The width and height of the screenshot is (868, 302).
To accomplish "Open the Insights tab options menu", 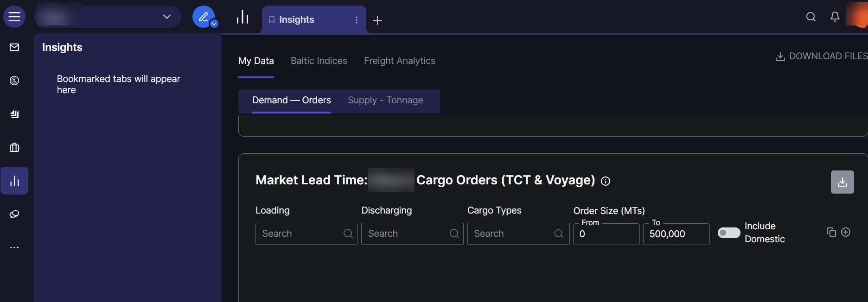I will (356, 20).
